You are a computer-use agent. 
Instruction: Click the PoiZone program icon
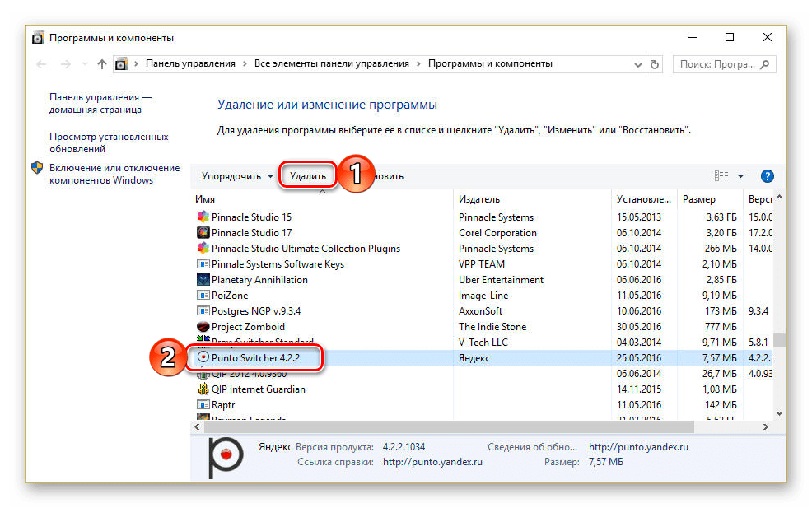click(x=203, y=296)
